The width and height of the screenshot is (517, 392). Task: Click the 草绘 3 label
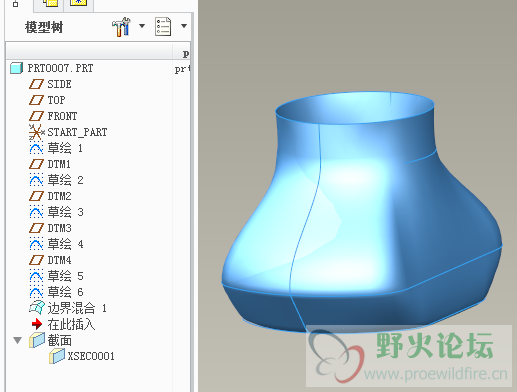pyautogui.click(x=65, y=212)
